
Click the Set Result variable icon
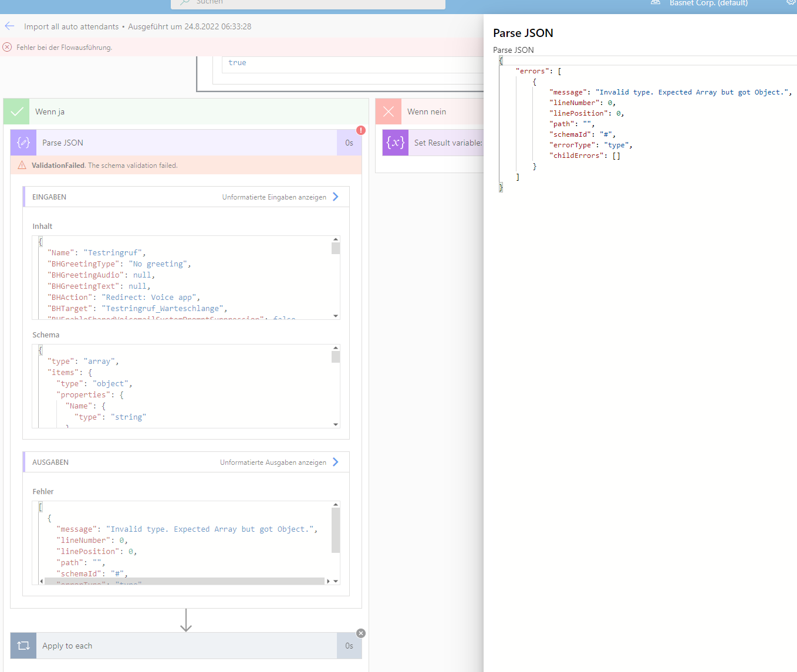(x=396, y=143)
